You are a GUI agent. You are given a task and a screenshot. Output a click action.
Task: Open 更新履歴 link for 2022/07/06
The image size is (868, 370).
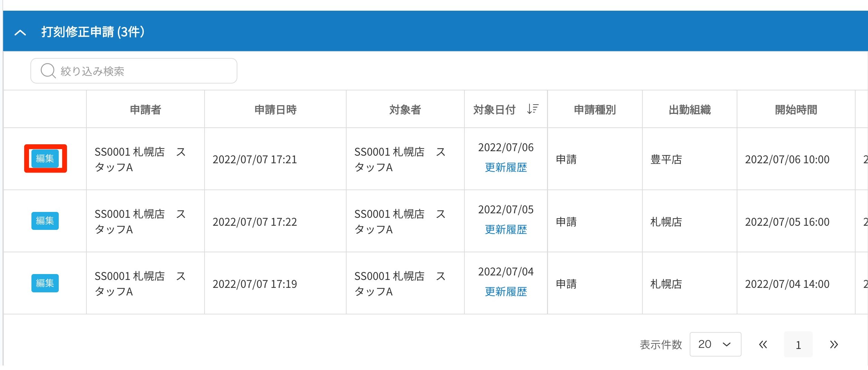pyautogui.click(x=506, y=168)
